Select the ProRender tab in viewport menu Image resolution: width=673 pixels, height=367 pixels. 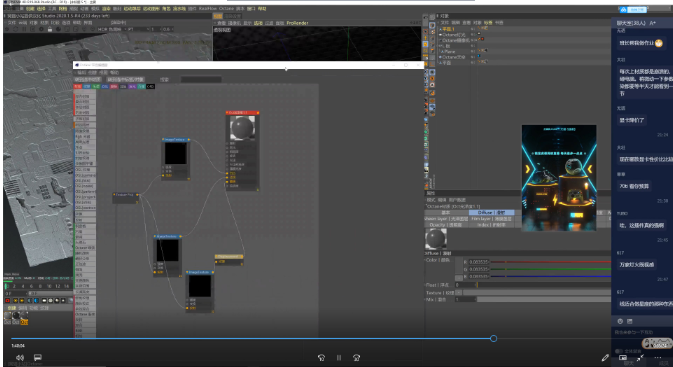(297, 23)
